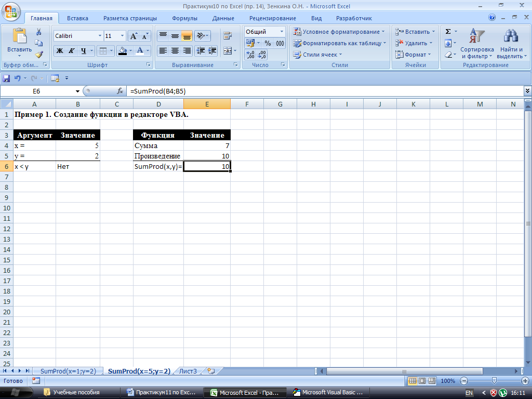Toggle bottom vertical alignment
Screen dimensions: 532x399
coord(187,36)
